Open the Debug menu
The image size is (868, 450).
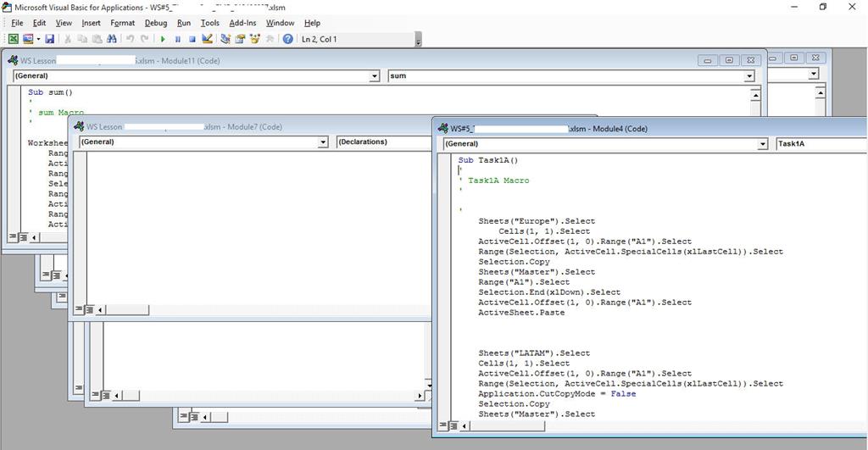(156, 23)
